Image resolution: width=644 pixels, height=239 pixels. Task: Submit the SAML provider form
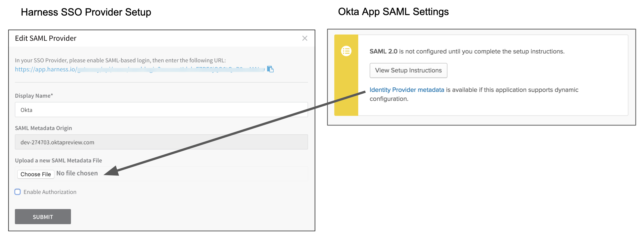click(43, 216)
